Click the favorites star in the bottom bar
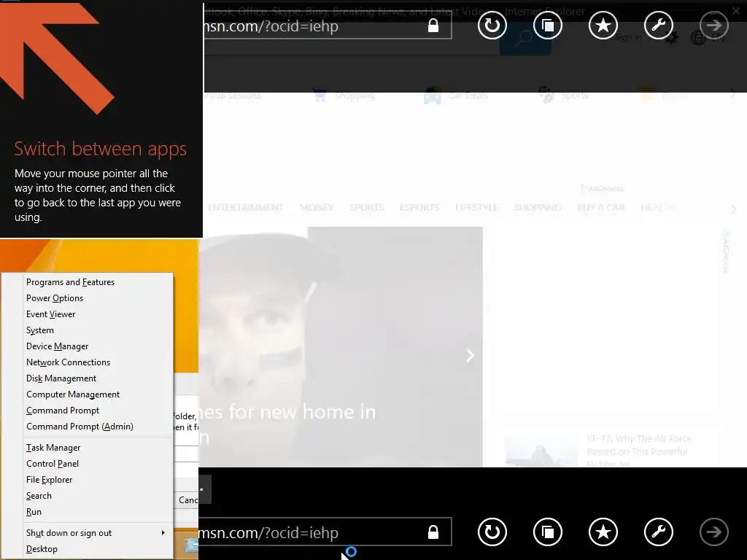 (x=603, y=532)
